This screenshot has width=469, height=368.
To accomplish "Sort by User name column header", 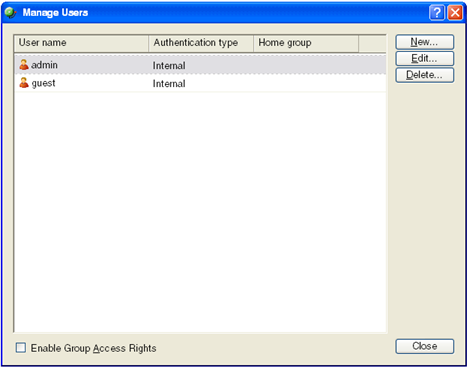I will coord(81,43).
